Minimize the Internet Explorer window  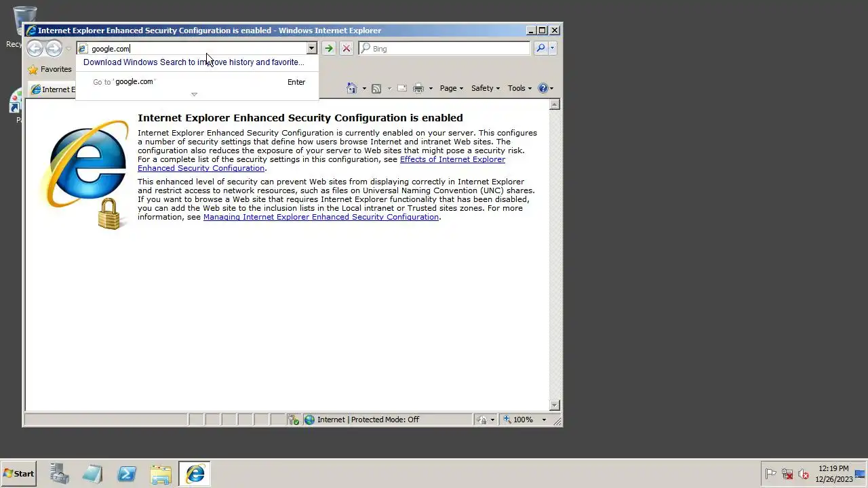pos(531,30)
